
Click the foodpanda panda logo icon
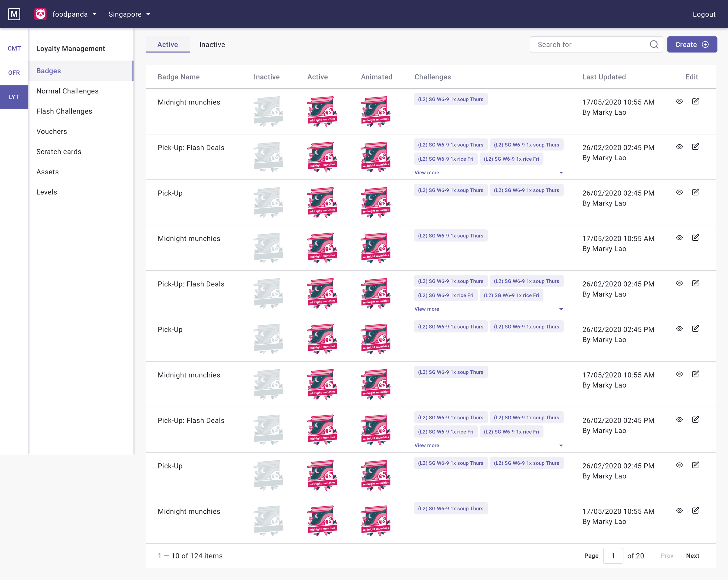pyautogui.click(x=40, y=14)
